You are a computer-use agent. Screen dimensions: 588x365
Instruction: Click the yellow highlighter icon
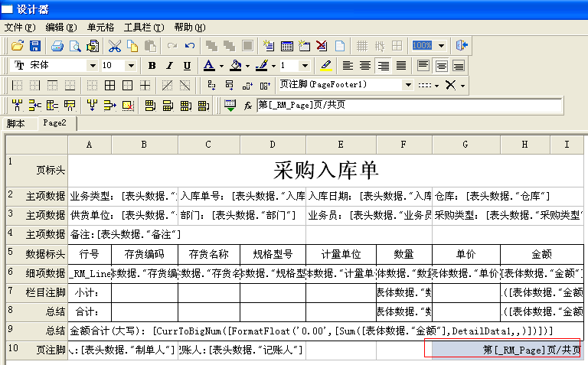click(x=326, y=66)
